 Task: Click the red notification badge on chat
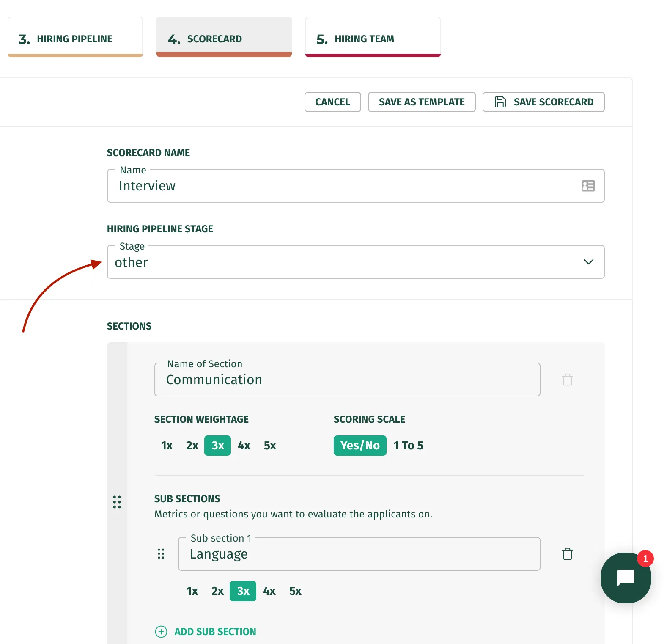pos(645,559)
